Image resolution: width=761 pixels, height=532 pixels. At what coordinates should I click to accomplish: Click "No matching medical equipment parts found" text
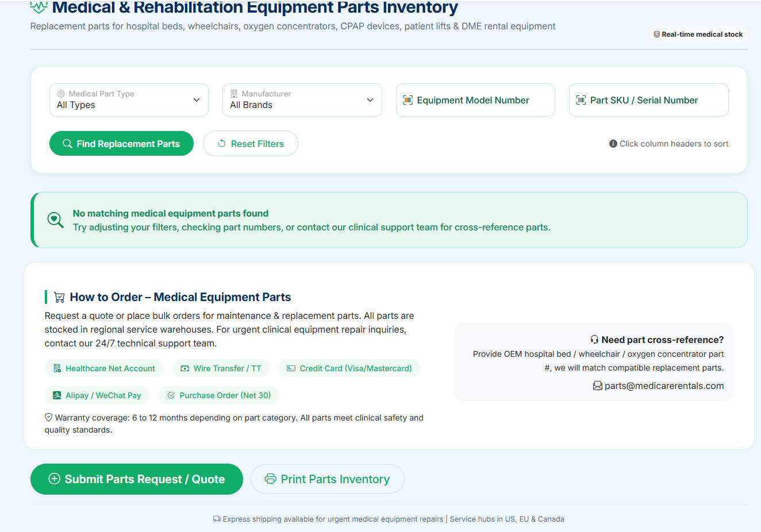pos(171,213)
